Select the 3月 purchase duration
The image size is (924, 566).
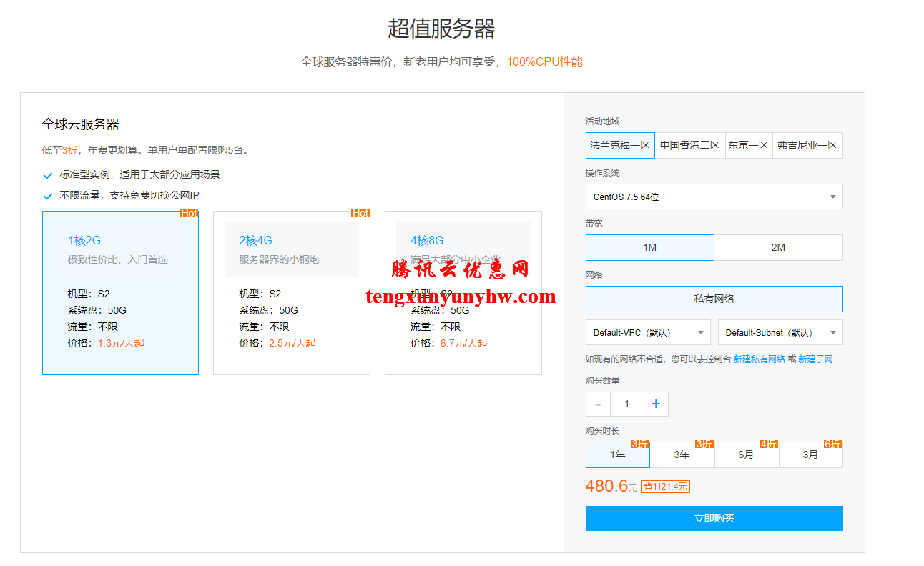[811, 455]
